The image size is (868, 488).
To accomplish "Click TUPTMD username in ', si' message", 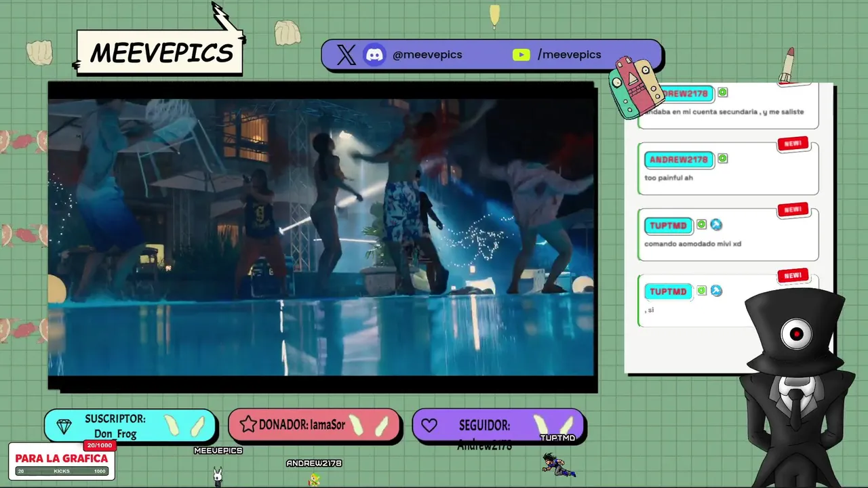I will click(x=668, y=291).
